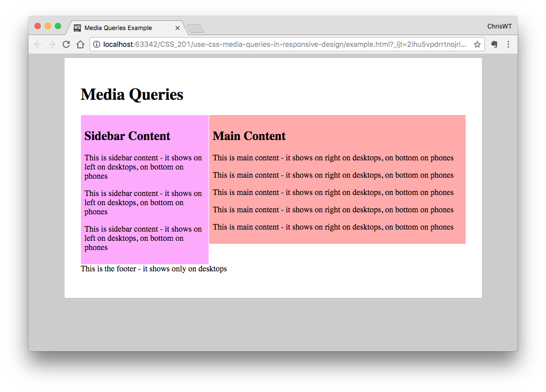Click the Sidebar Content heading

127,136
